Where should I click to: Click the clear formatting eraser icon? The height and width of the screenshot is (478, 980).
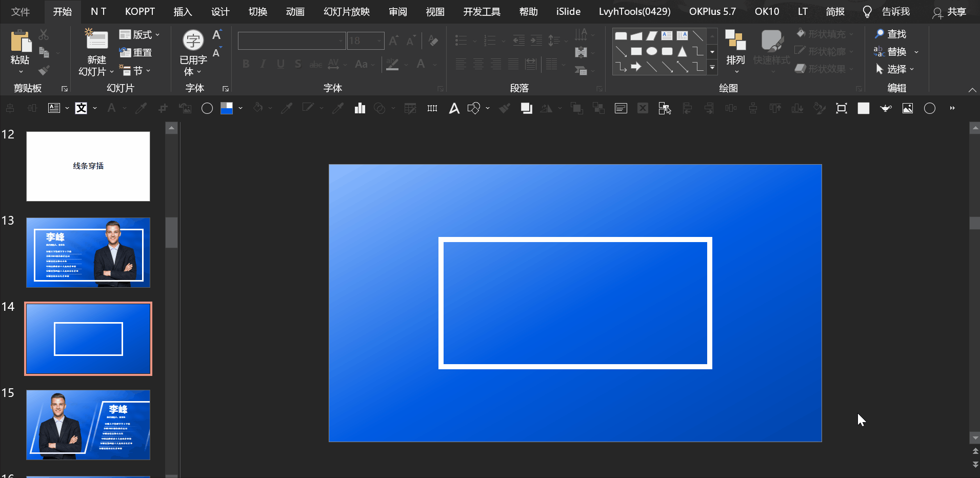click(x=433, y=41)
